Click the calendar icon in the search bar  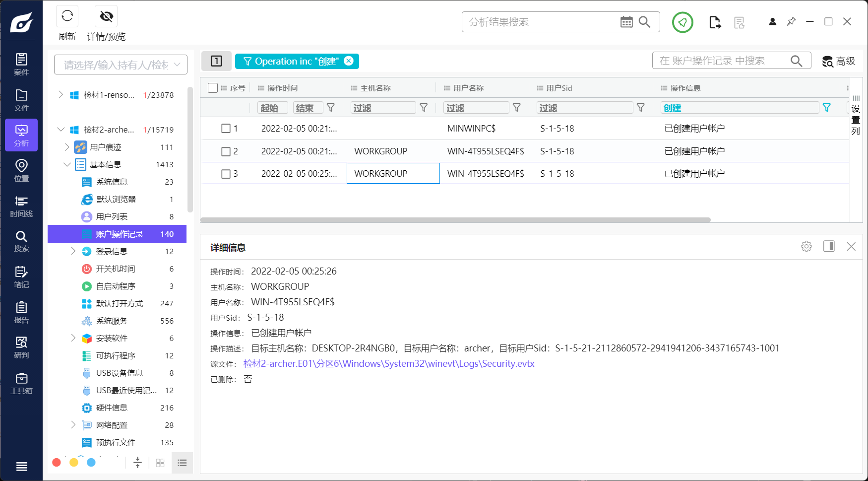pyautogui.click(x=626, y=21)
